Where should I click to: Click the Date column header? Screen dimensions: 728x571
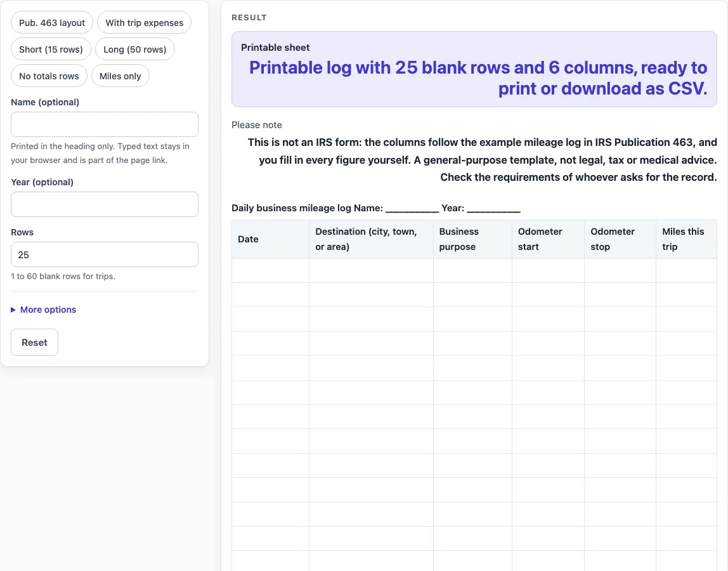click(271, 239)
